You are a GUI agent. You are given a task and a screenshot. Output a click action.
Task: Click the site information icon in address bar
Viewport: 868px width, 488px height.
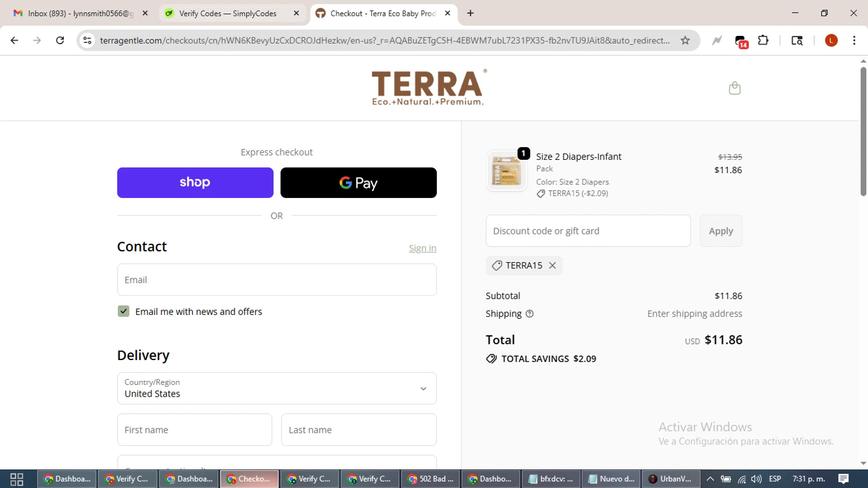click(x=87, y=41)
